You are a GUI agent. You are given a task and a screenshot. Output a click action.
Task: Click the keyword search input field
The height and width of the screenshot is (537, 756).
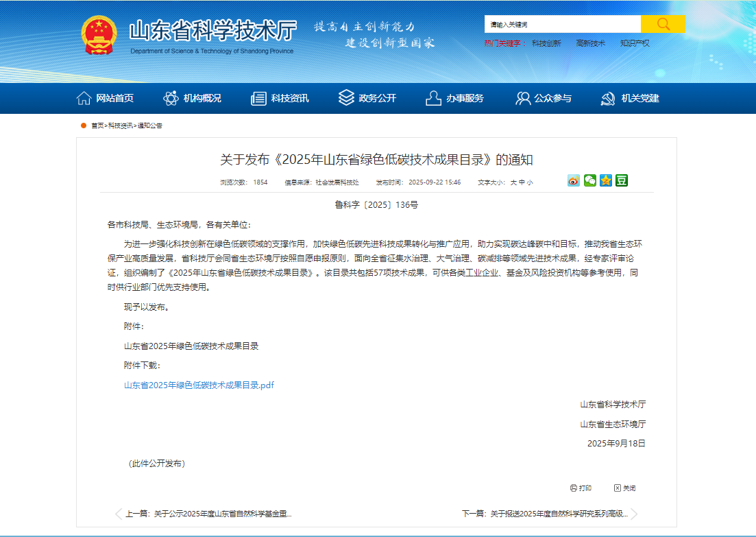tap(562, 24)
